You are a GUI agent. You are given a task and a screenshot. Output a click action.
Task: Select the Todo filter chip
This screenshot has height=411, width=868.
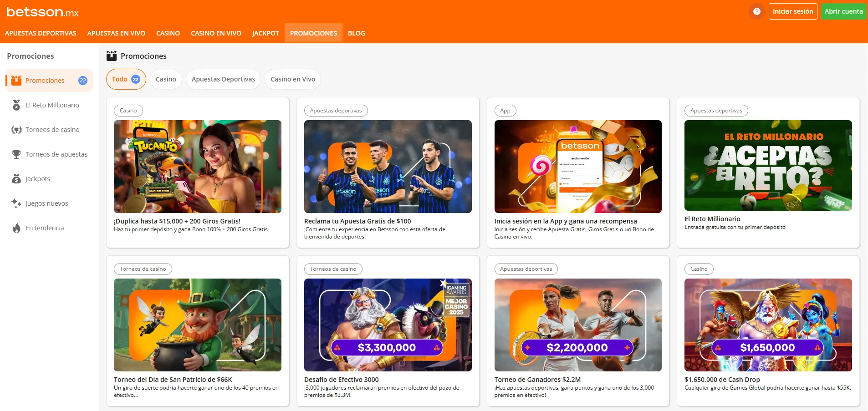point(126,79)
